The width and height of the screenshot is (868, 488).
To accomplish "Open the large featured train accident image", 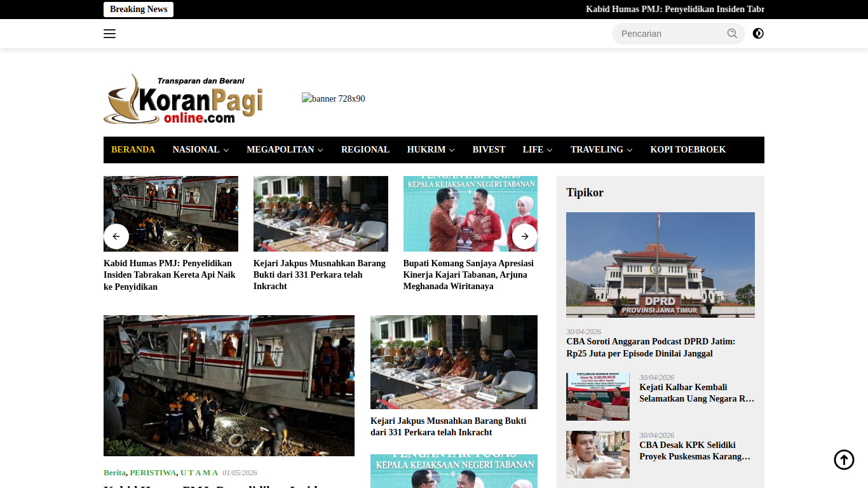I will [x=229, y=386].
